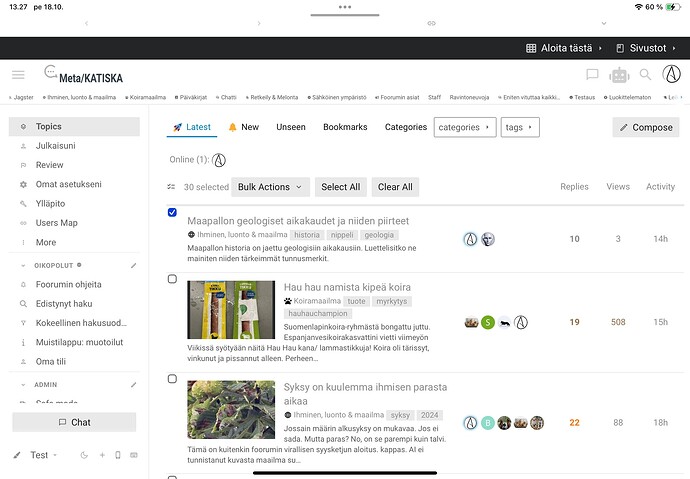Image resolution: width=690 pixels, height=479 pixels.
Task: Expand the Aloita tästä menu
Action: 564,48
